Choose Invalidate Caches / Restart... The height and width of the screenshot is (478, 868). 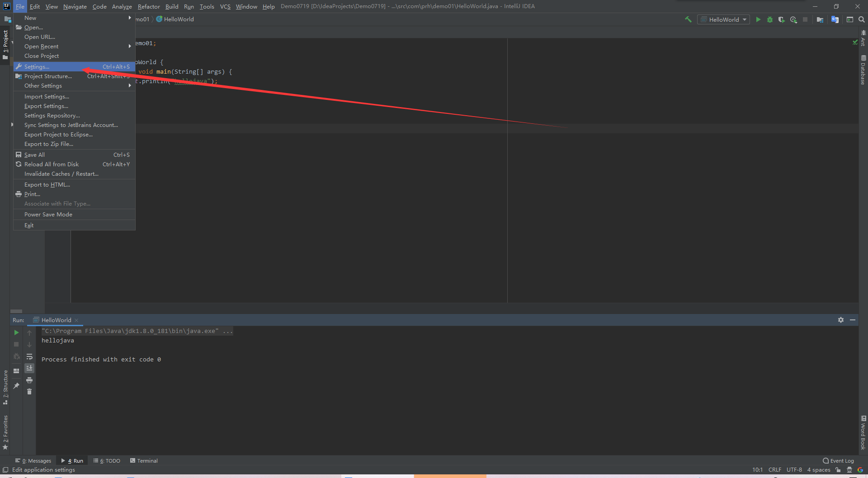[x=74, y=174]
